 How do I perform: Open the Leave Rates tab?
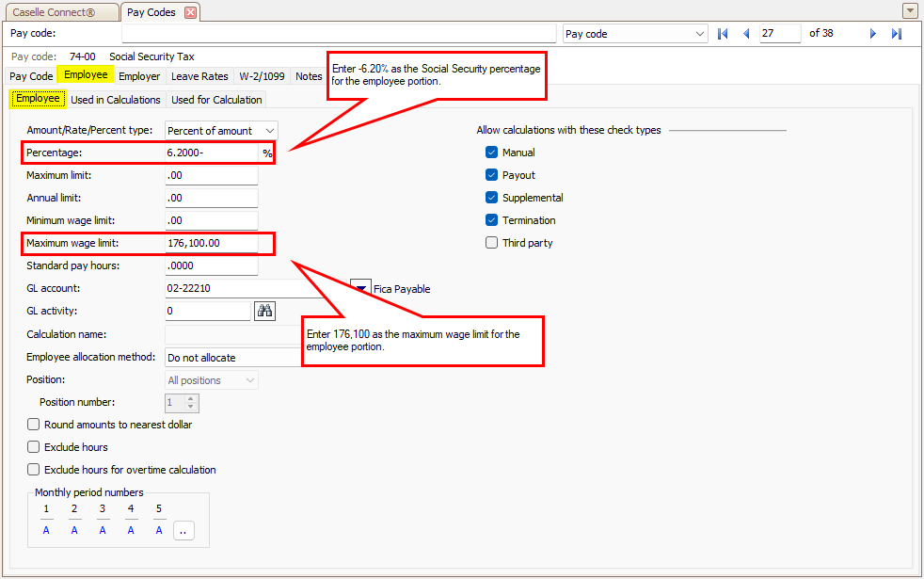[x=199, y=76]
